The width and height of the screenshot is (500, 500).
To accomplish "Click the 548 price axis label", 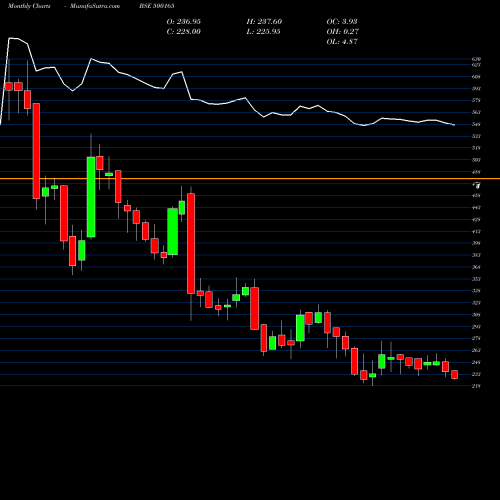I will pyautogui.click(x=476, y=124).
